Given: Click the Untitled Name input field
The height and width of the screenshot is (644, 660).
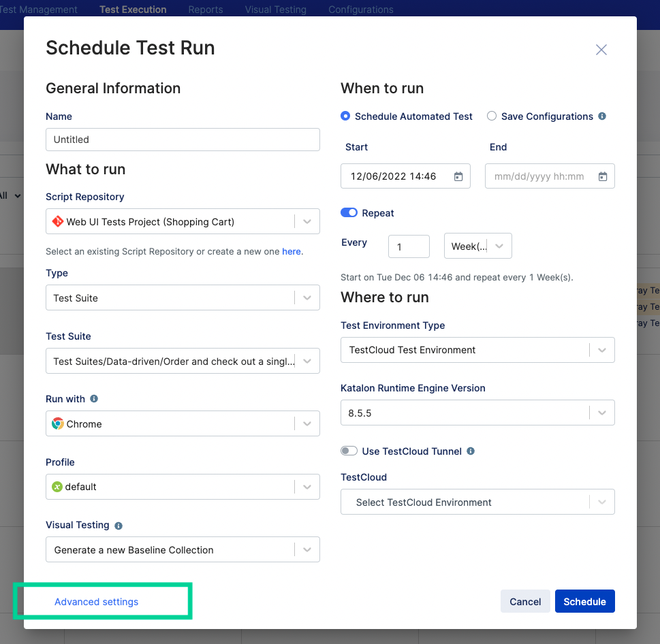Looking at the screenshot, I should click(182, 140).
